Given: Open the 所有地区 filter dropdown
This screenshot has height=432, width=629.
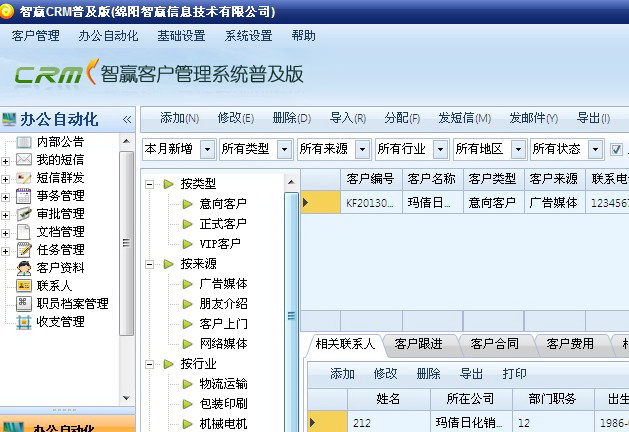Looking at the screenshot, I should coord(518,150).
